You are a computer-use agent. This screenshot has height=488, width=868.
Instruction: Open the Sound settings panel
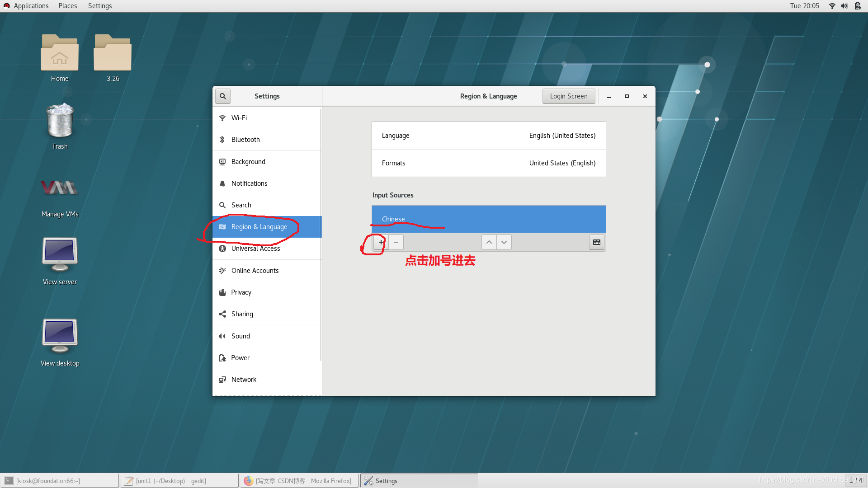pos(241,336)
